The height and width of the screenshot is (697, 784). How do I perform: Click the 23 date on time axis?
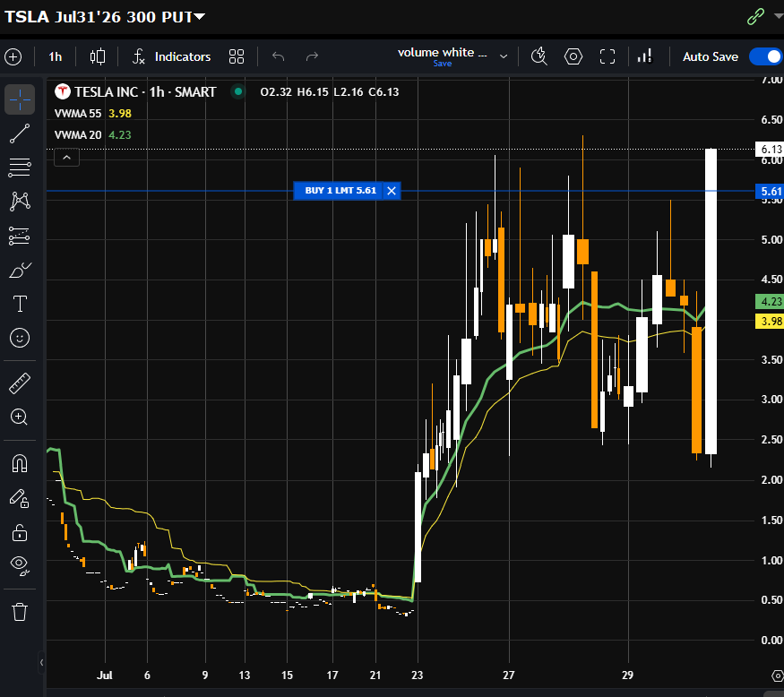(418, 675)
